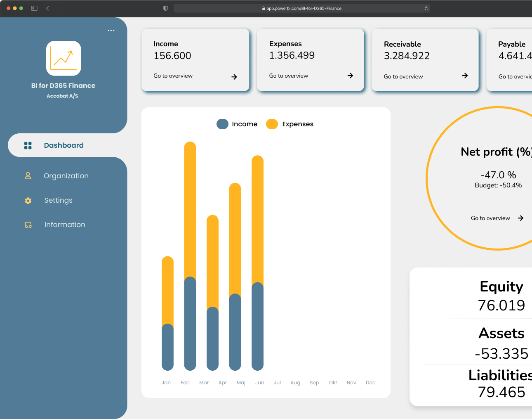Click the Organization person icon

(x=28, y=176)
